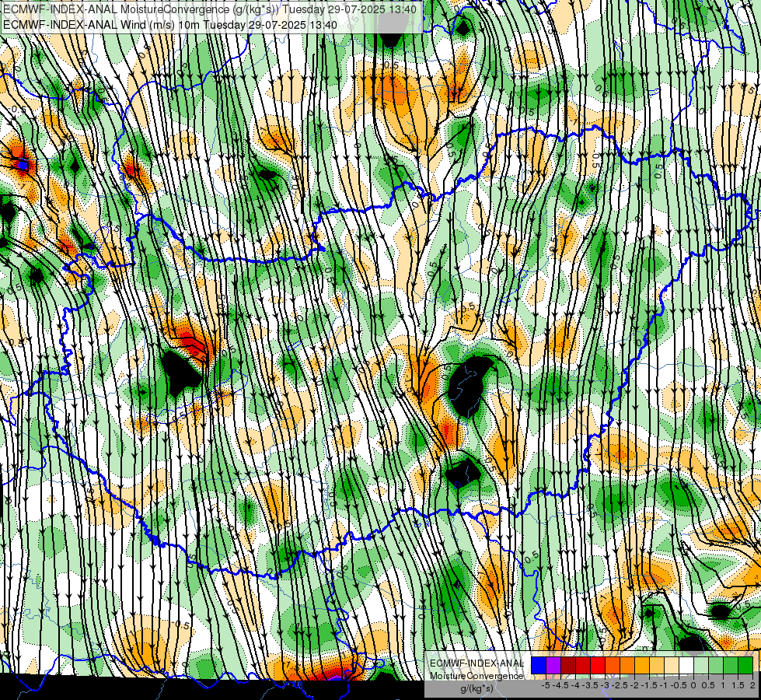Click the legend label MoistureConvergence
Screen dimensions: 761x700
point(476,676)
